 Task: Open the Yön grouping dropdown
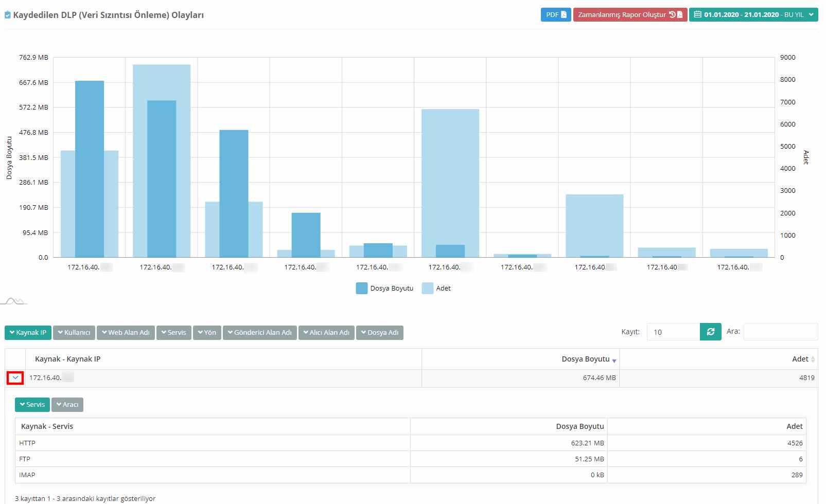(207, 333)
